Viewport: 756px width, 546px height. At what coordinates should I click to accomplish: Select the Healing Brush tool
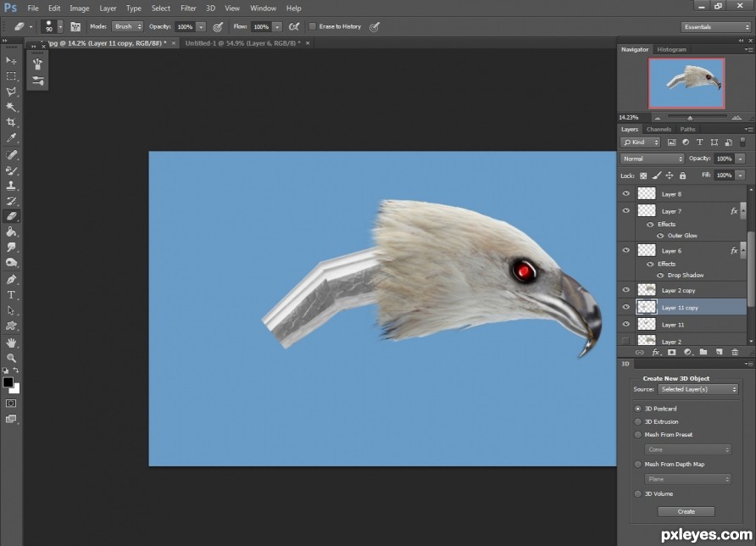pos(11,155)
